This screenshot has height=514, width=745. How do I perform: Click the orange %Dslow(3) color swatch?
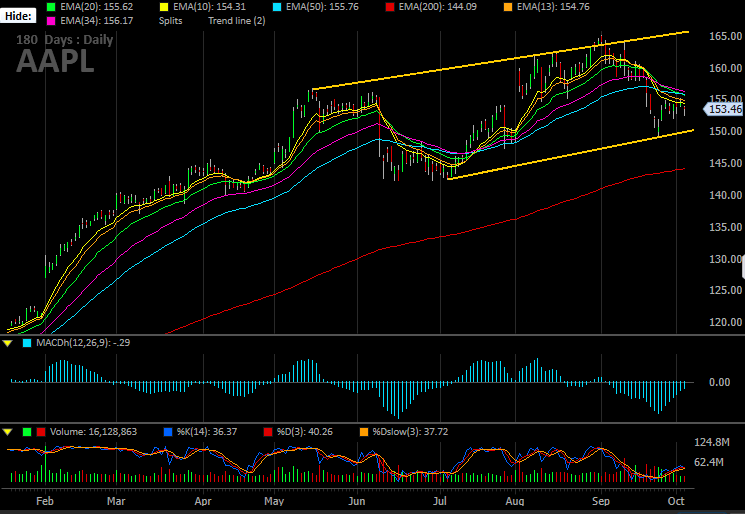[x=364, y=432]
